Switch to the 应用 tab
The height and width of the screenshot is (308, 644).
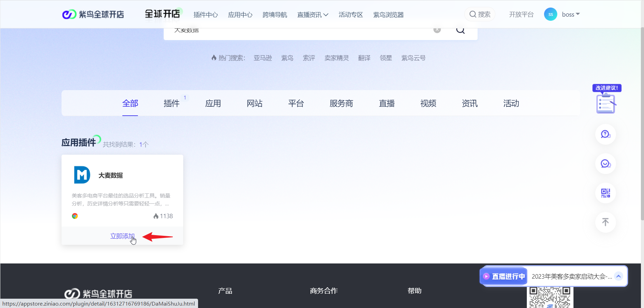click(x=213, y=103)
